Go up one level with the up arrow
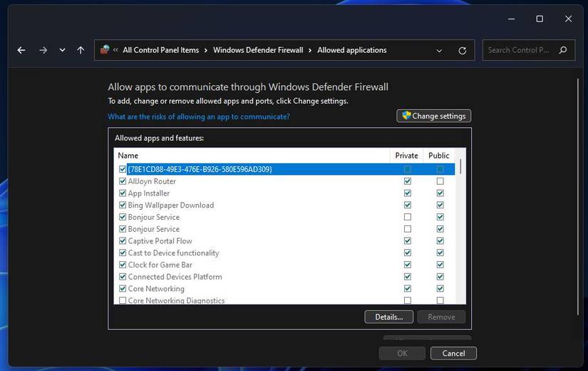588x371 pixels. 81,50
